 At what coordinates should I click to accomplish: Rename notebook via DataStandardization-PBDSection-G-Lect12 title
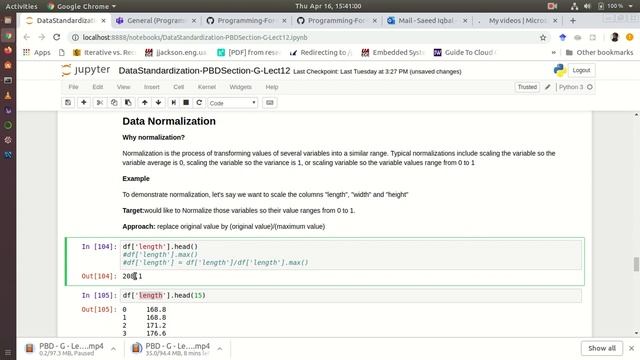coord(204,71)
